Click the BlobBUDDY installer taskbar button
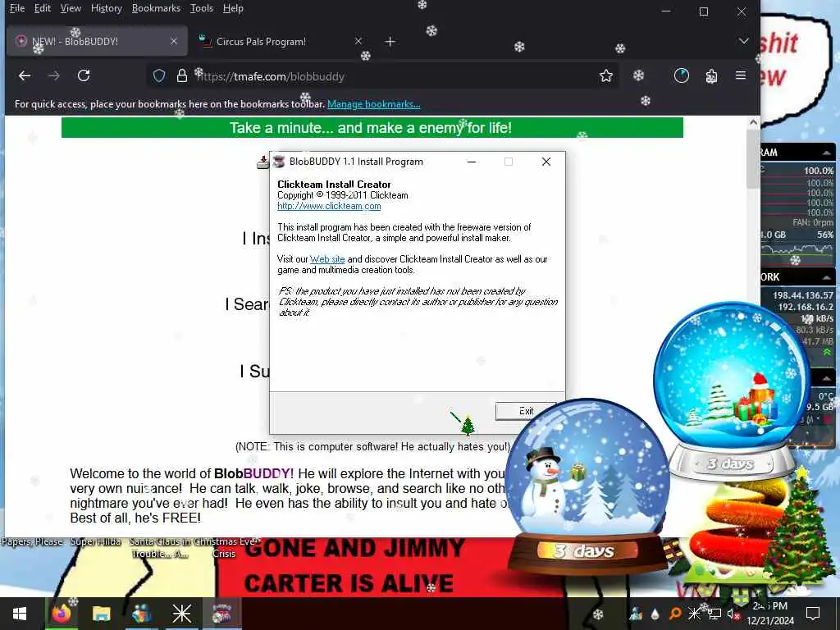This screenshot has height=630, width=840. tap(221, 614)
